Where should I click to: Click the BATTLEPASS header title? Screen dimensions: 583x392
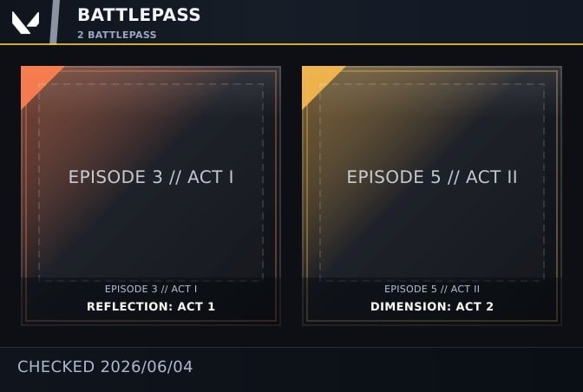pos(139,16)
